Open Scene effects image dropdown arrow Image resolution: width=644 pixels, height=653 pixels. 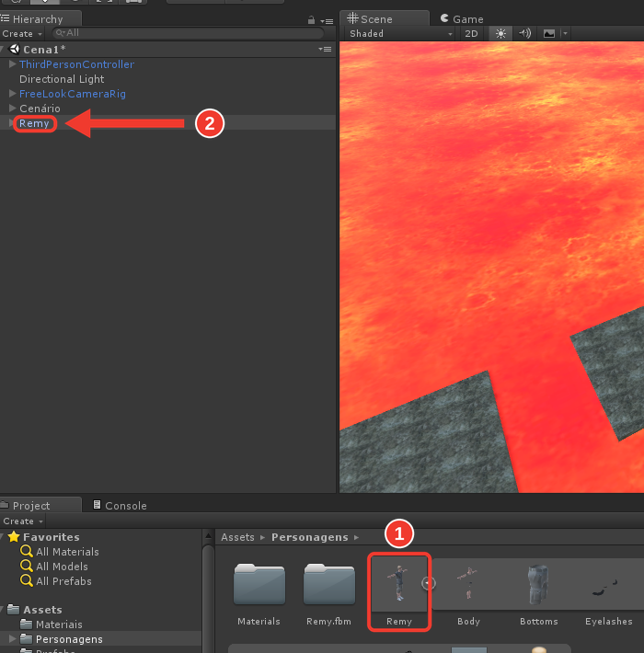click(565, 33)
